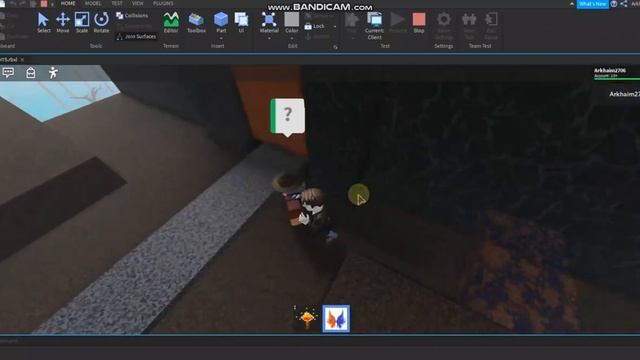This screenshot has height=360, width=640.
Task: Expand the Color dropdown arrow
Action: point(291,38)
